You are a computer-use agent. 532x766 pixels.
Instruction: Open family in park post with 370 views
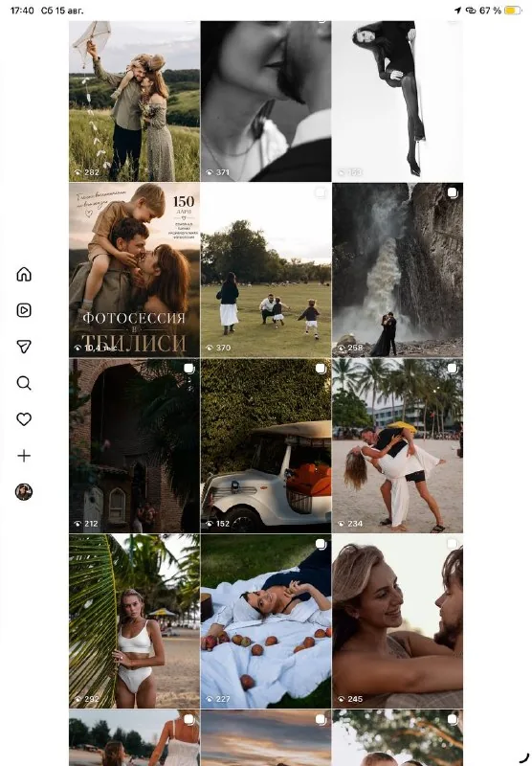click(x=266, y=270)
